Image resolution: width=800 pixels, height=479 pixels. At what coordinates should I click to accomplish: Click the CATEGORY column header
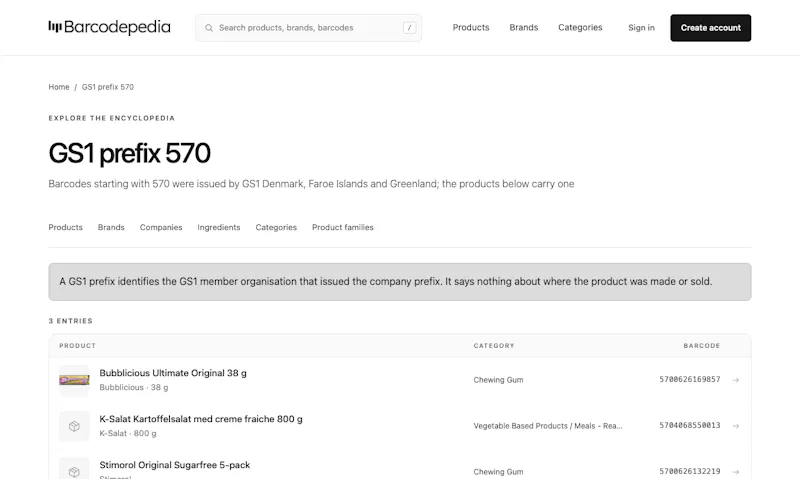[x=494, y=346]
